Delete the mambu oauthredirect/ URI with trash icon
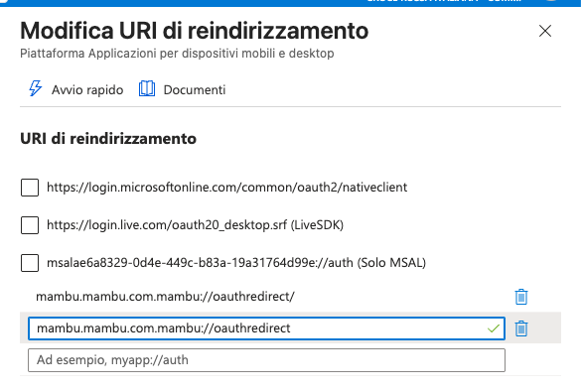The height and width of the screenshot is (392, 581). click(x=521, y=297)
